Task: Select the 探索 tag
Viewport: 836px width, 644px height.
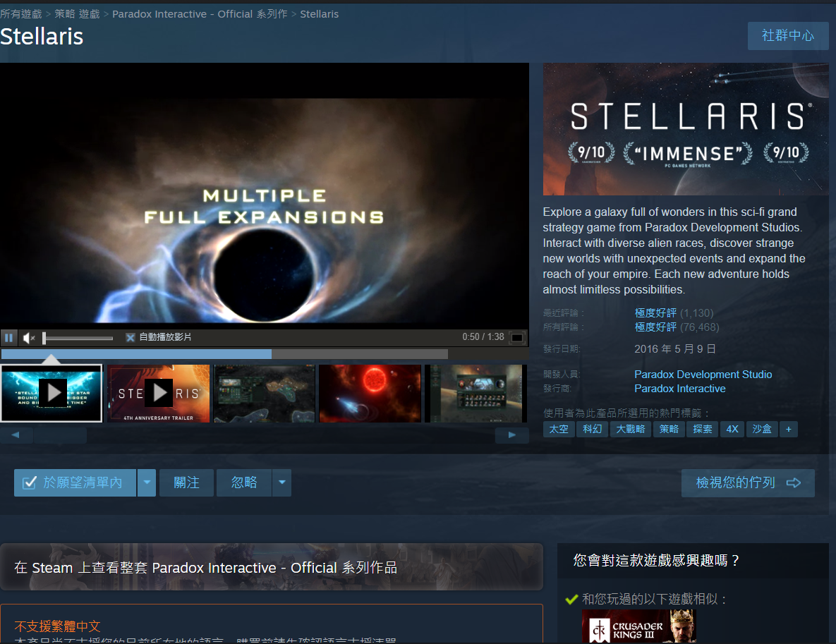Action: [x=703, y=429]
